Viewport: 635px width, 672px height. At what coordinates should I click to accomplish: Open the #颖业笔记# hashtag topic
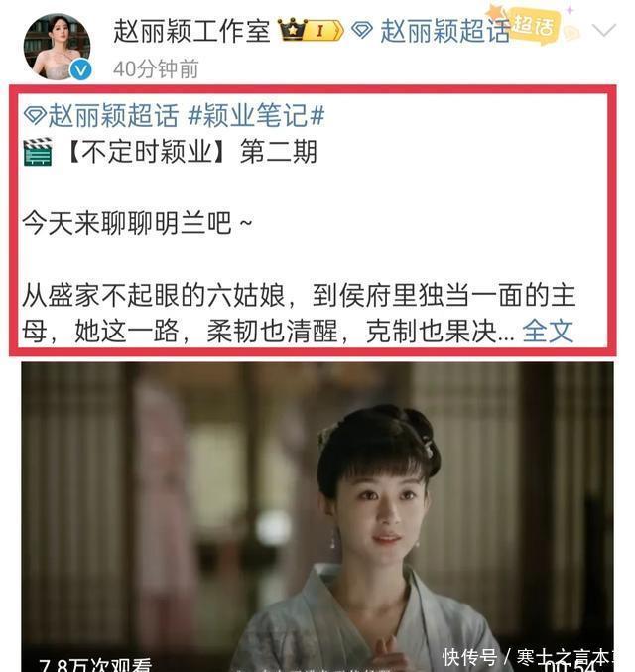click(256, 116)
